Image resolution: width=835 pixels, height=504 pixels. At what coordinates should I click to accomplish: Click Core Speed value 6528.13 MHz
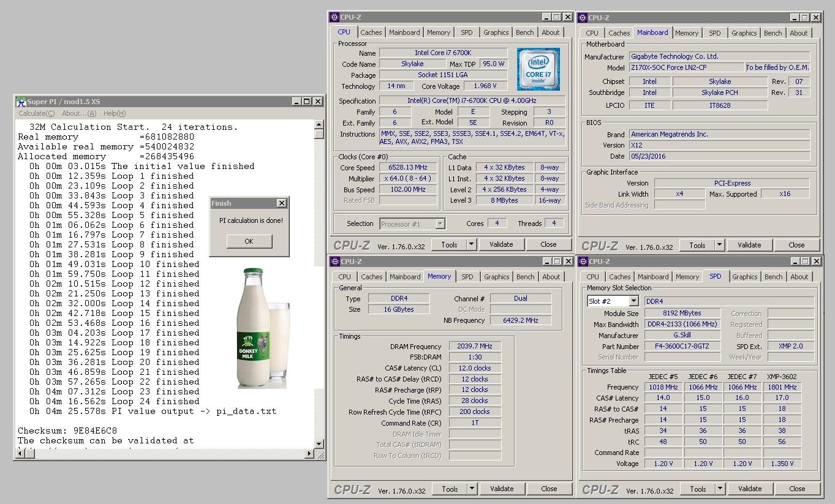(x=407, y=167)
